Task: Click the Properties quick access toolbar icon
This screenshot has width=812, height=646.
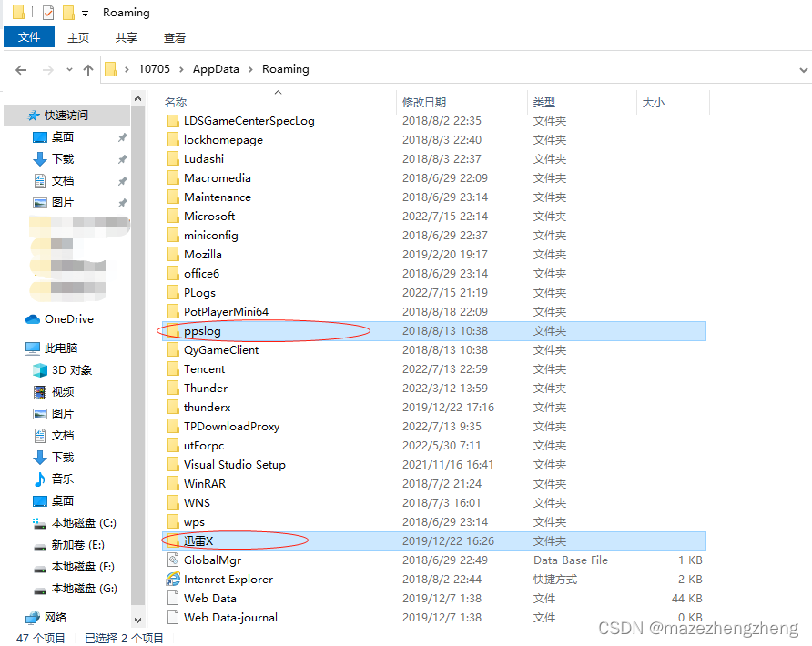Action: point(47,12)
